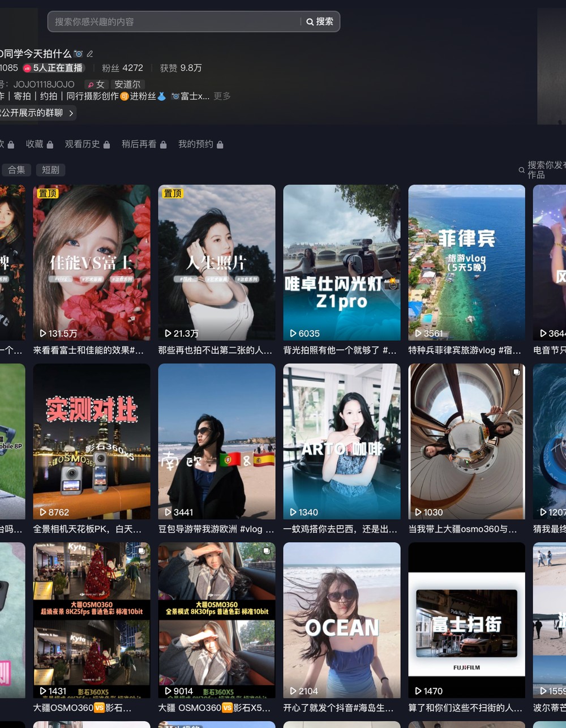Open the 观看历史 tab
Viewport: 566px width, 728px height.
click(x=82, y=144)
